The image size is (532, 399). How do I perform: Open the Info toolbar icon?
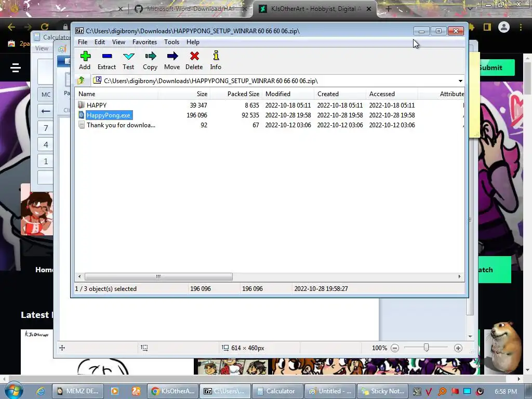coord(216,61)
